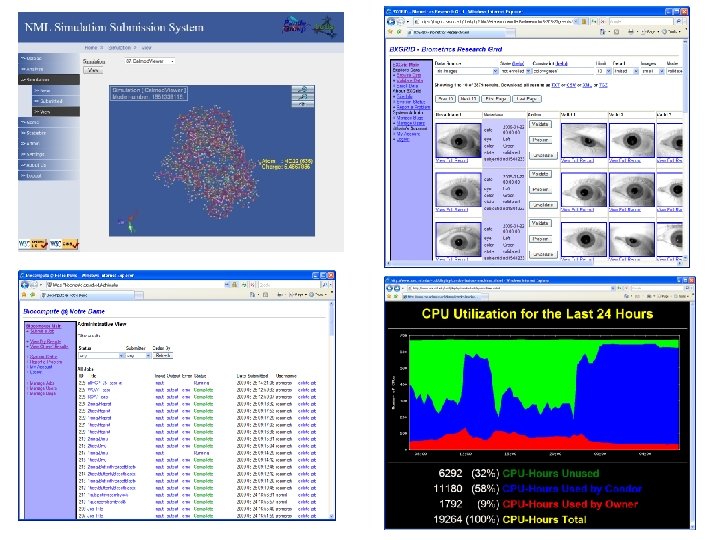This screenshot has height=540, width=720.
Task: Click the zoom-in icon in the simulation viewer
Action: pyautogui.click(x=303, y=90)
